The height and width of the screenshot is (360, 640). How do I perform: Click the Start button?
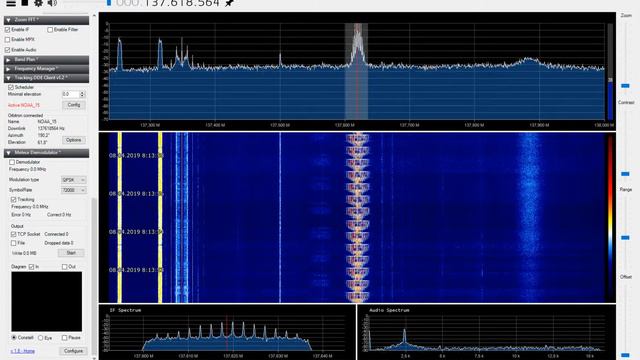pyautogui.click(x=71, y=253)
